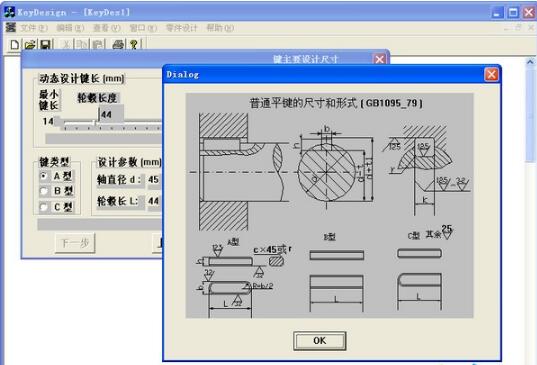Click the Save floppy disk icon

[46, 45]
